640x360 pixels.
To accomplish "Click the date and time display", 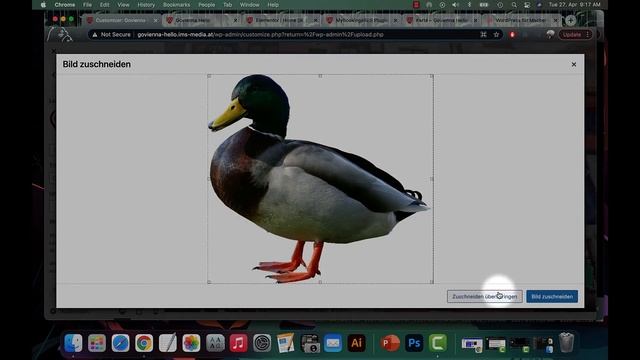I will [574, 5].
